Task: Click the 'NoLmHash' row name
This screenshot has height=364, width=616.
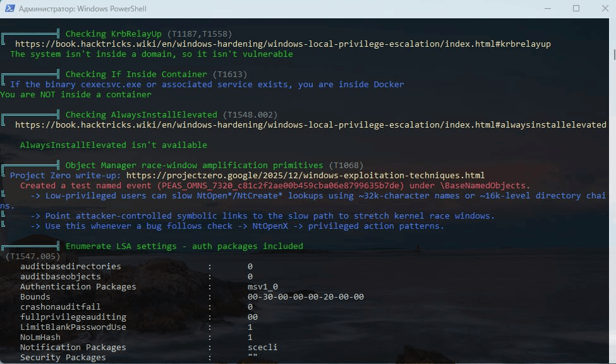Action: (x=40, y=337)
